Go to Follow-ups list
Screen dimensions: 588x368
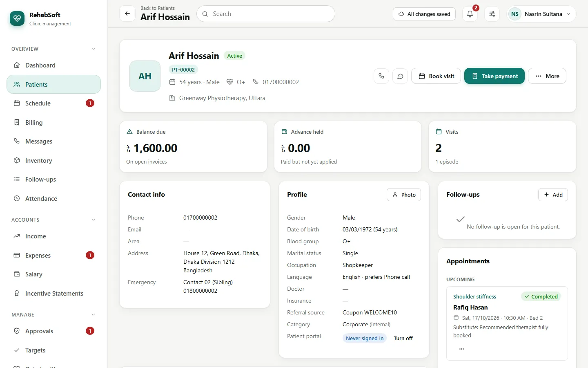[53, 180]
